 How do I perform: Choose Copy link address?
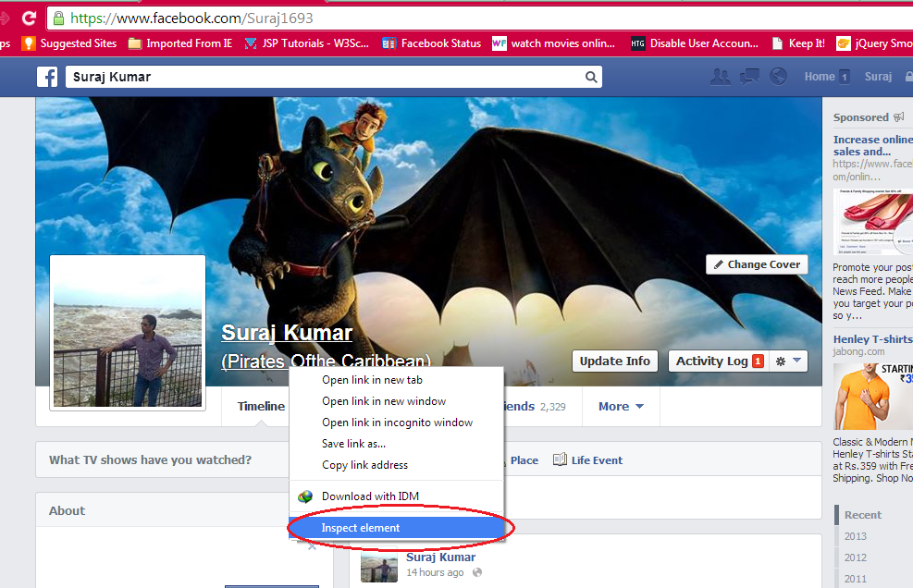click(397, 465)
